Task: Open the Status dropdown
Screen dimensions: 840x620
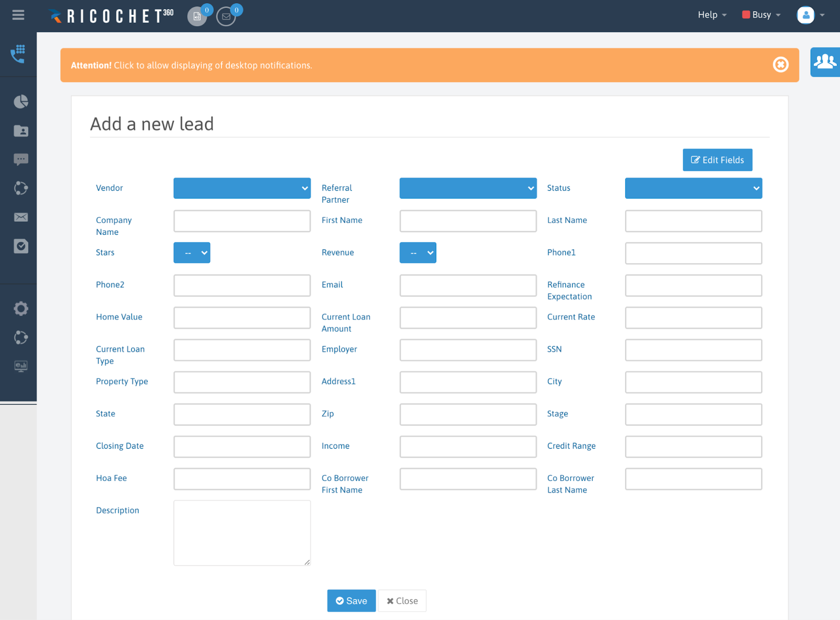Action: (x=693, y=188)
